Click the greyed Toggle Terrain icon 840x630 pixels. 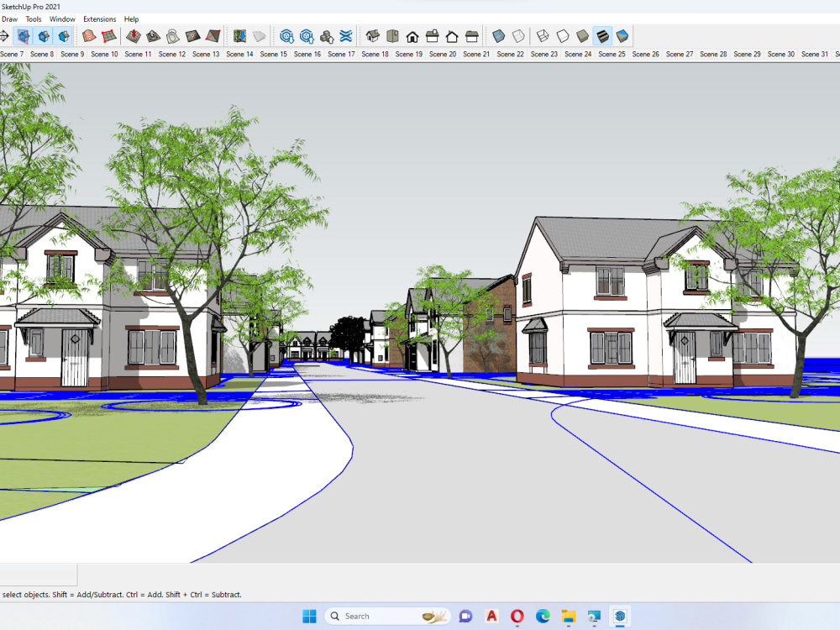260,36
